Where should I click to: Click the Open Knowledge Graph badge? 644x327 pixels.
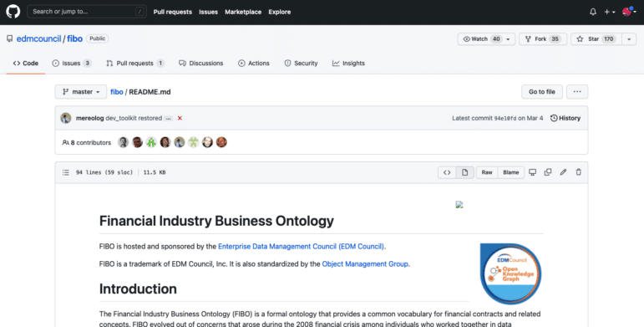510,273
